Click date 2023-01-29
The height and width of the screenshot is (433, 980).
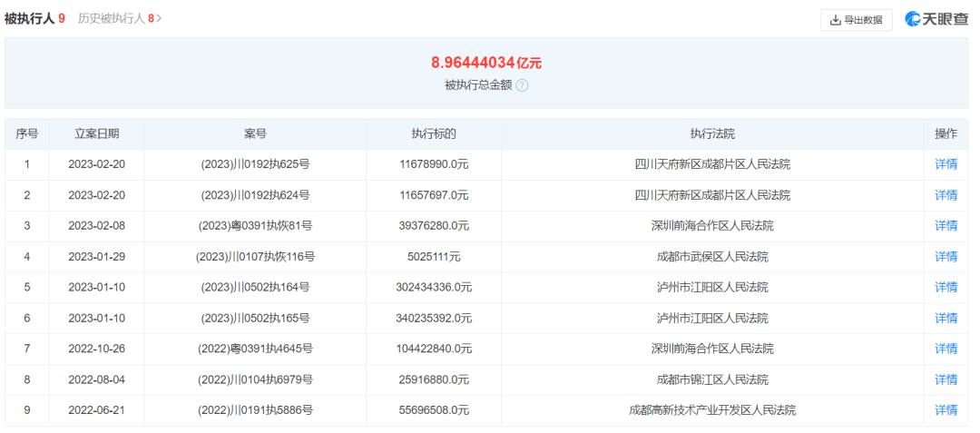97,256
